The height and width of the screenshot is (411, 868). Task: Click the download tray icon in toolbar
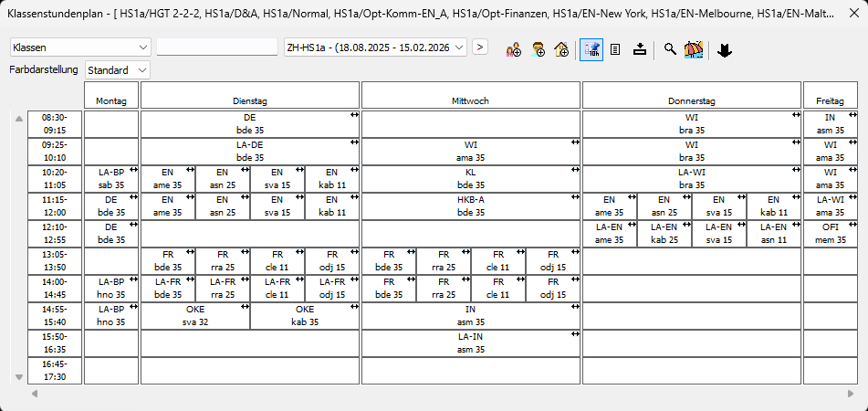[640, 50]
